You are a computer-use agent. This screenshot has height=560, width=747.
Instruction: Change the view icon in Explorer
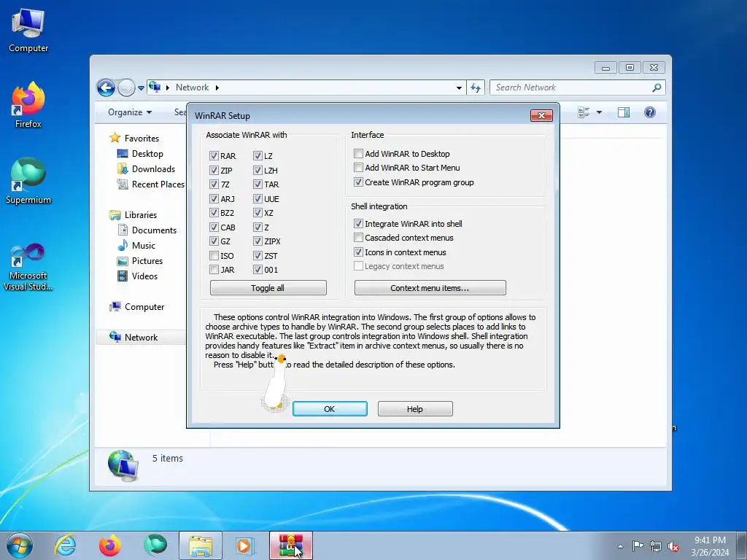(584, 112)
